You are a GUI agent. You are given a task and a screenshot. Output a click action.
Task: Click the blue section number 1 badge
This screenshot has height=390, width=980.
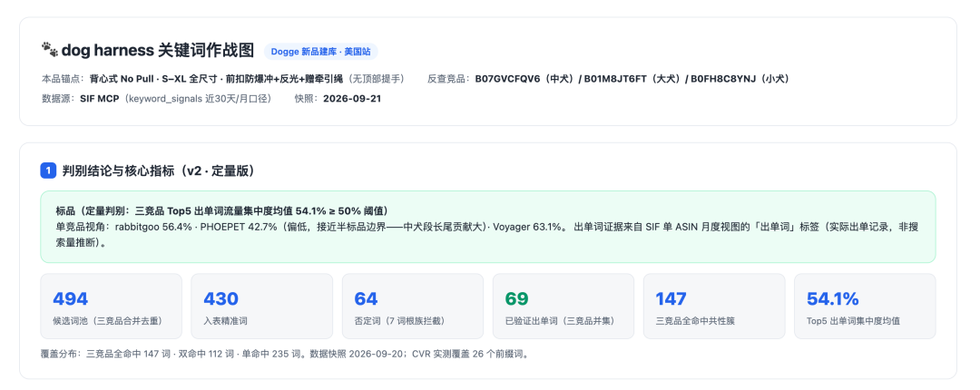click(48, 170)
